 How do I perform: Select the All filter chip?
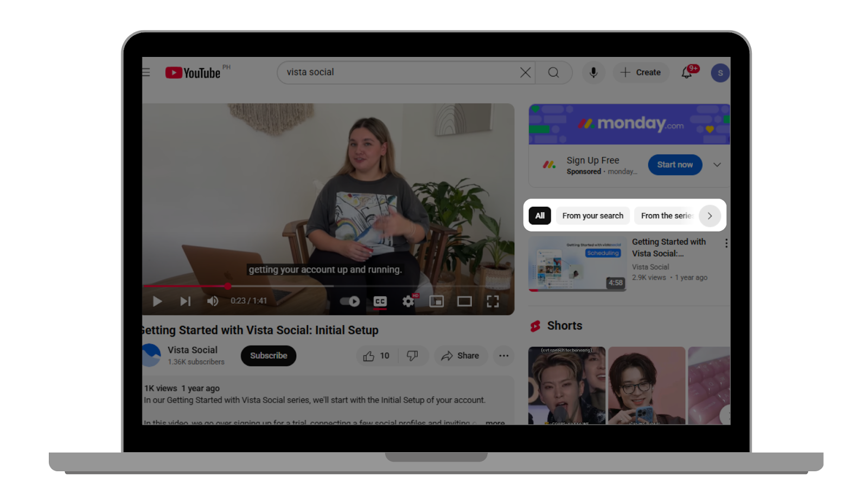540,216
